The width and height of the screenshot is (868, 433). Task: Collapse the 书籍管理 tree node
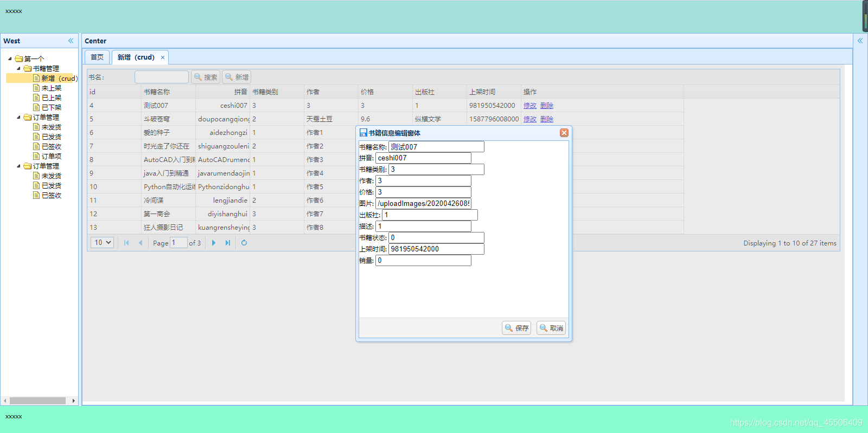pos(18,68)
